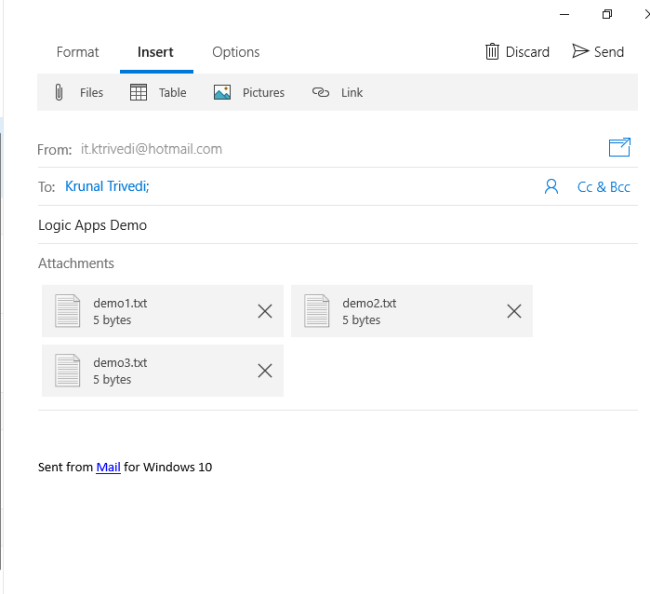Screen dimensions: 650x594
Task: Restore down the mail window
Action: [607, 15]
